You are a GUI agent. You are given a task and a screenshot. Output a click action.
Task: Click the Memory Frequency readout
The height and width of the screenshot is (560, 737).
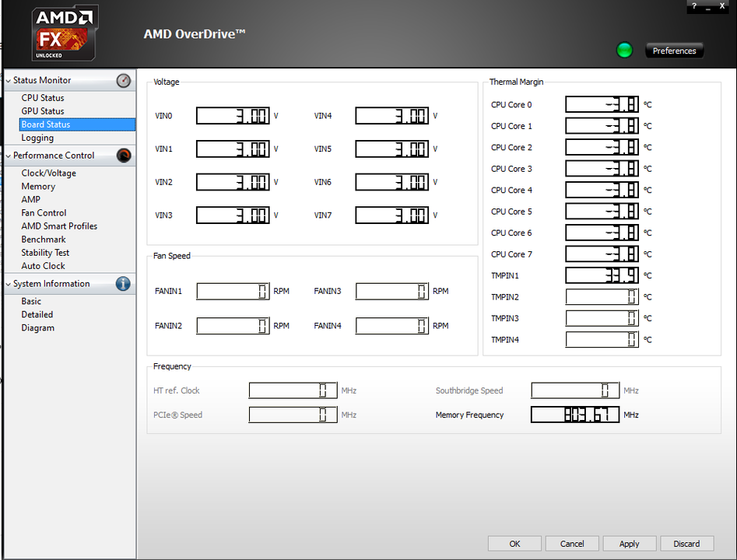pos(575,415)
